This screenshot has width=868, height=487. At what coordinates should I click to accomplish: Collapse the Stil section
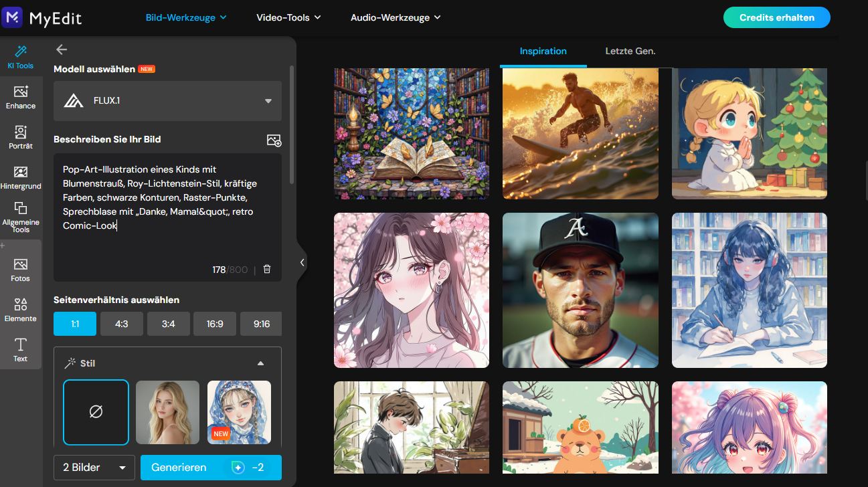[x=260, y=363]
